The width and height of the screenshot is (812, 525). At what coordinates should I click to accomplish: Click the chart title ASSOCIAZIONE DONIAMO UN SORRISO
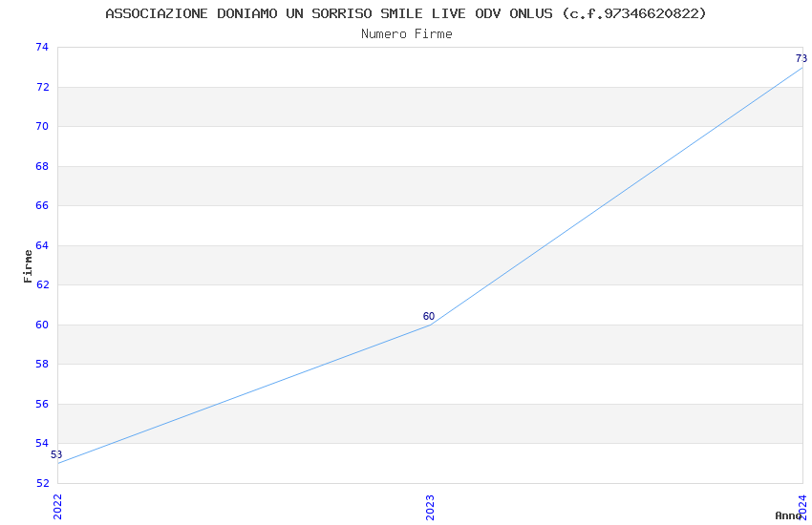point(406,13)
